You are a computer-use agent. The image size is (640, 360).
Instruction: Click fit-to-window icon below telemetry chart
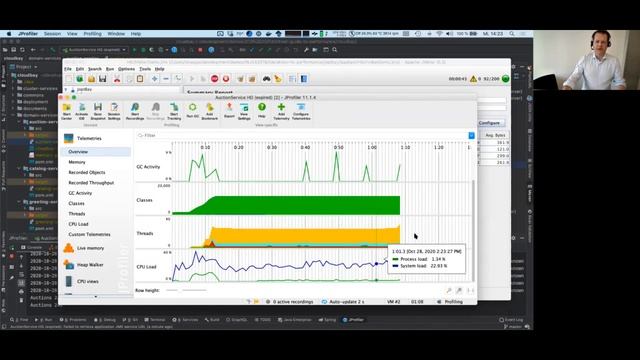pos(470,290)
